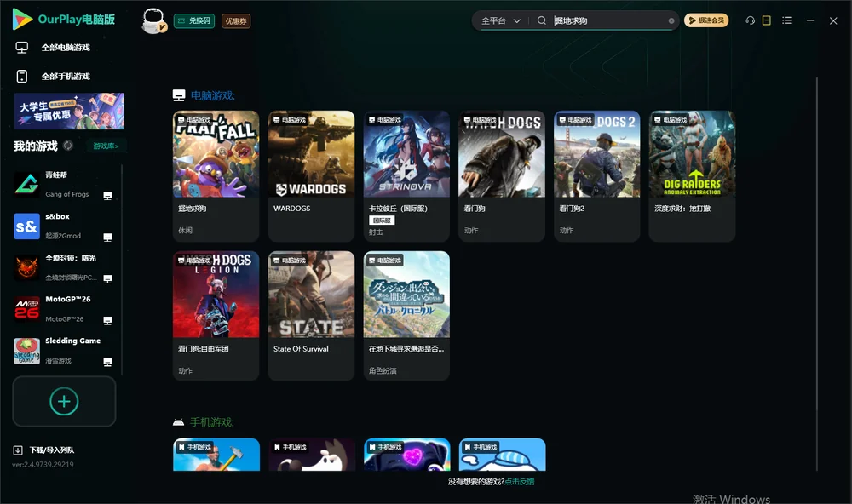The height and width of the screenshot is (504, 852).
Task: Clear the search box text
Action: [x=671, y=20]
